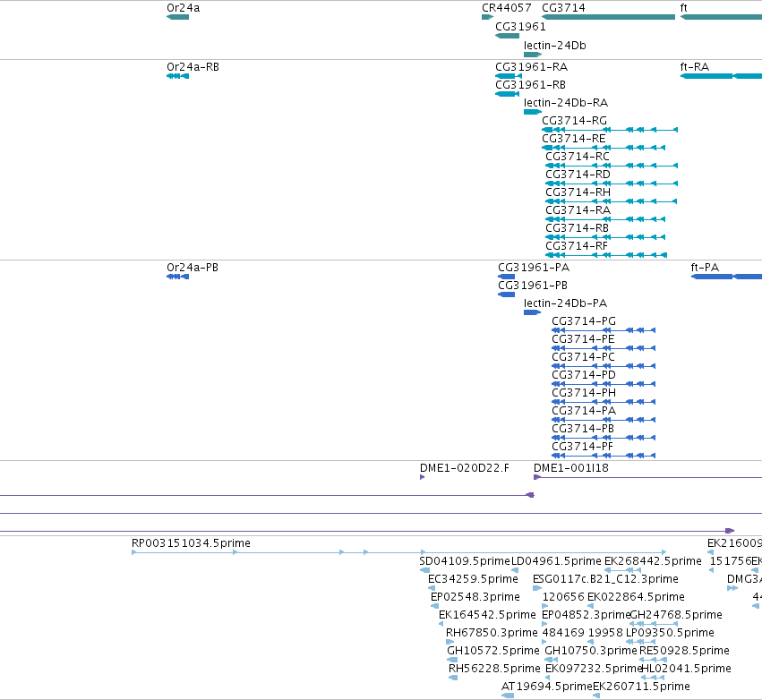This screenshot has height=700, width=762.
Task: Click EST EK164542.5prime
Action: coord(441,624)
